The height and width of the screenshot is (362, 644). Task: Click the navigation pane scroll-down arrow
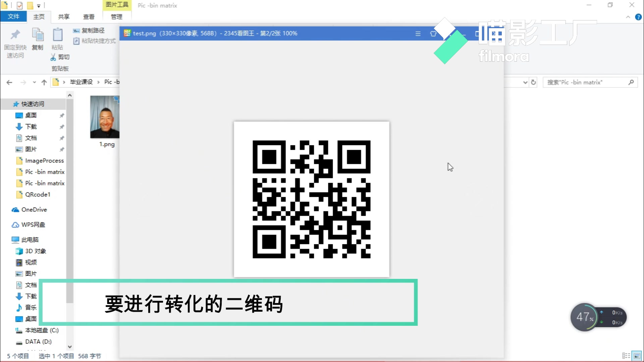70,347
